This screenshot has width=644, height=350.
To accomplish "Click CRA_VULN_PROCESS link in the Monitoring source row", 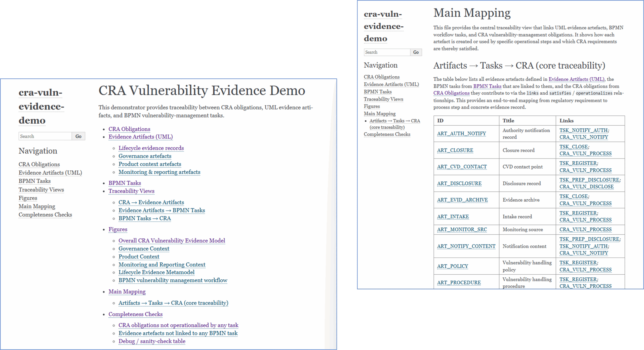I will [585, 229].
